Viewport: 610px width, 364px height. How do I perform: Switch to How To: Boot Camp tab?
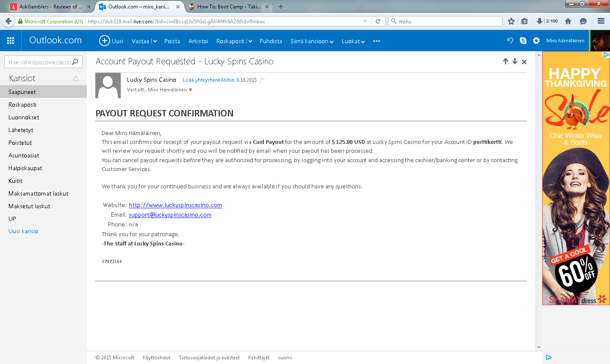coord(229,7)
